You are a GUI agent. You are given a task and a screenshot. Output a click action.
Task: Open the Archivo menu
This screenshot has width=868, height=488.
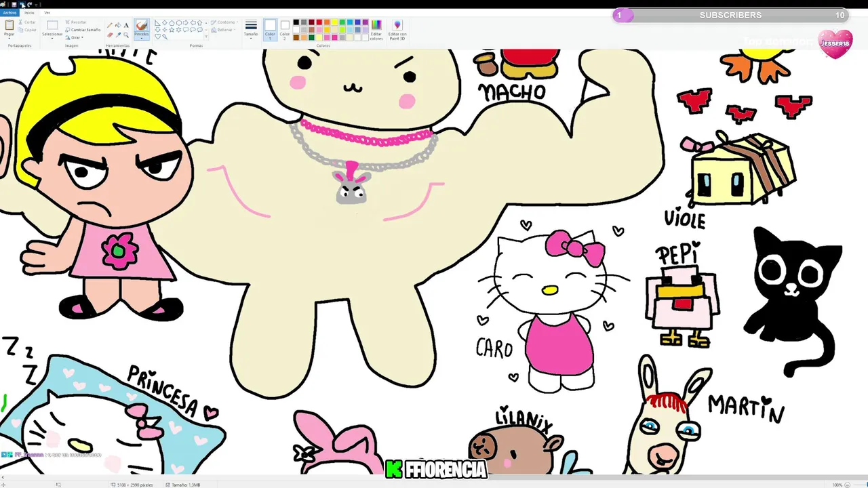click(x=9, y=13)
